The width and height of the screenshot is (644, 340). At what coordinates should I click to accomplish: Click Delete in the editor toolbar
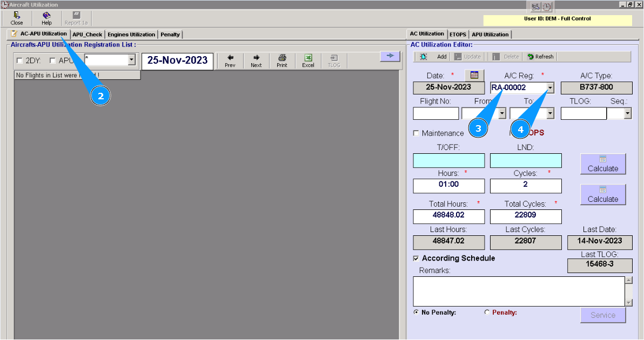[x=506, y=57]
